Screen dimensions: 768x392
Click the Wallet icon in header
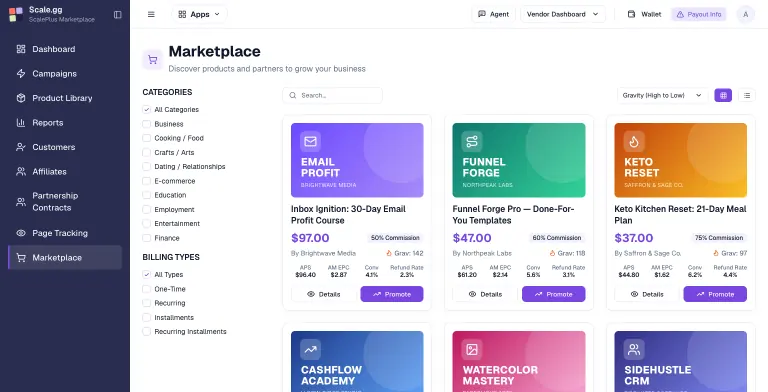[x=632, y=14]
